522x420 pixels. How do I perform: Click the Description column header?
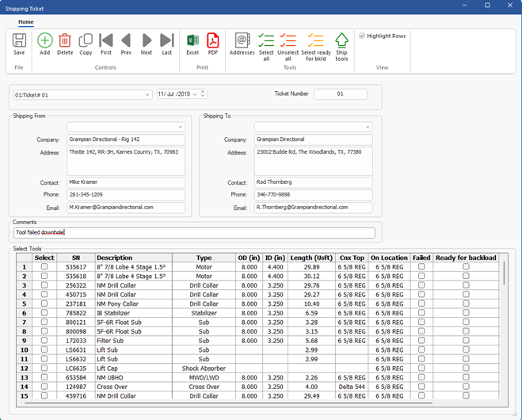(x=116, y=258)
